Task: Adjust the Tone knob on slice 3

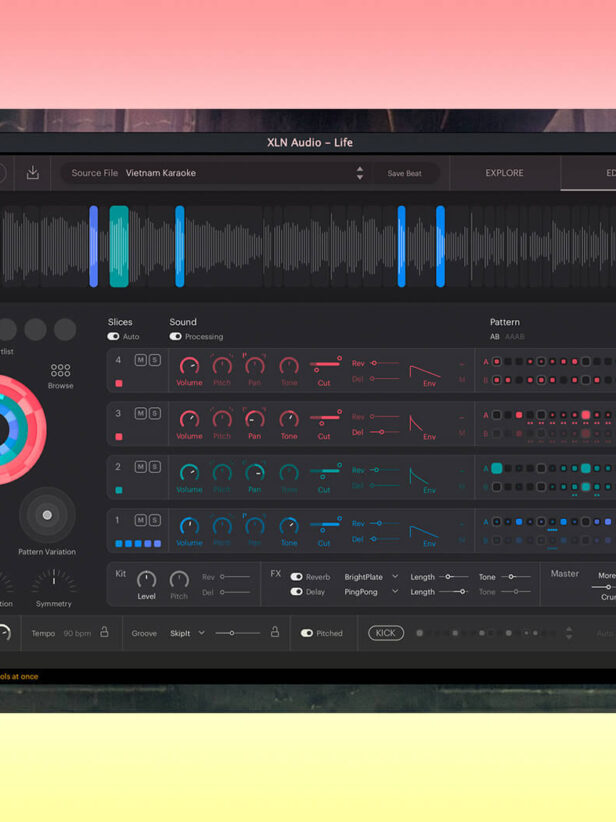Action: pos(289,419)
